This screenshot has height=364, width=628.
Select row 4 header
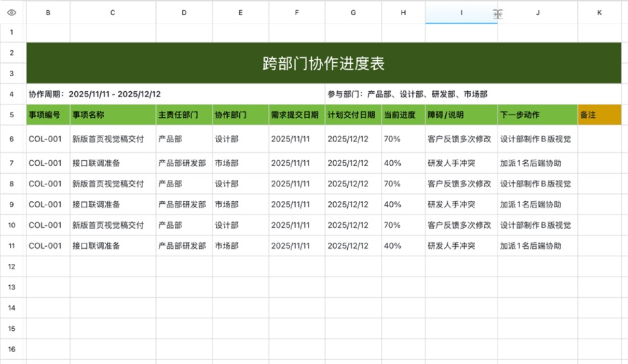pyautogui.click(x=11, y=94)
